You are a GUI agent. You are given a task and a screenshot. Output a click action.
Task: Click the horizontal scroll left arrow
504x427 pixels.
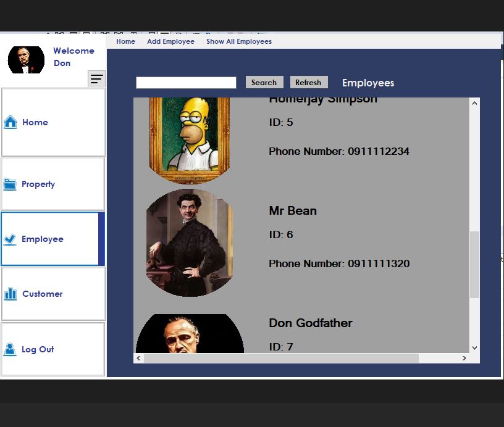[138, 358]
